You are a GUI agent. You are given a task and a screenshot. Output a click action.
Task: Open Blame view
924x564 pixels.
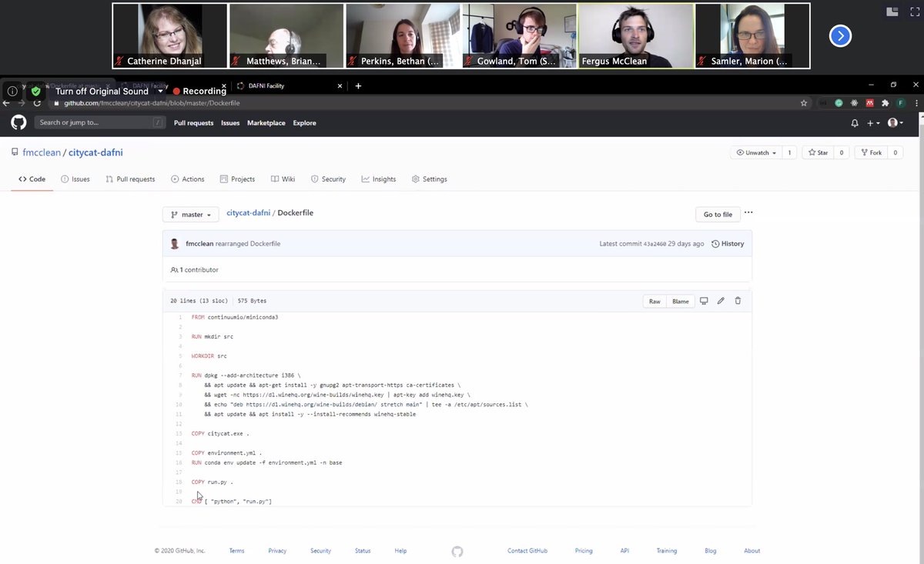click(x=681, y=302)
